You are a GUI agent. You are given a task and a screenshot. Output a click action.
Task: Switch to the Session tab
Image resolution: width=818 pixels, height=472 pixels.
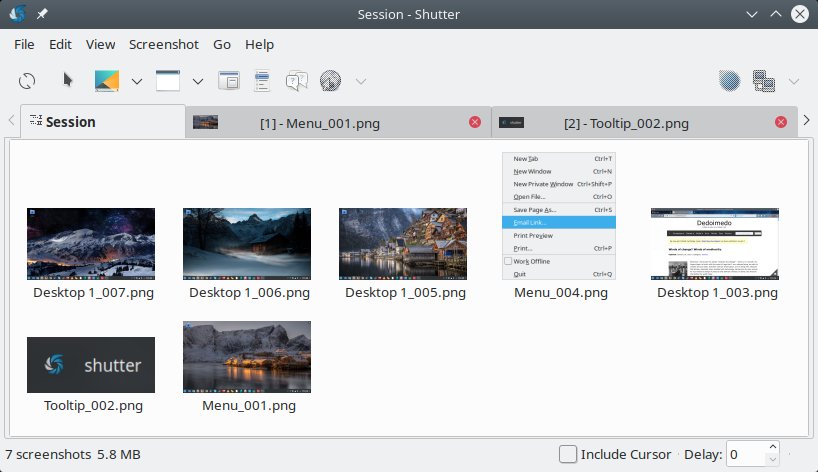pos(103,122)
